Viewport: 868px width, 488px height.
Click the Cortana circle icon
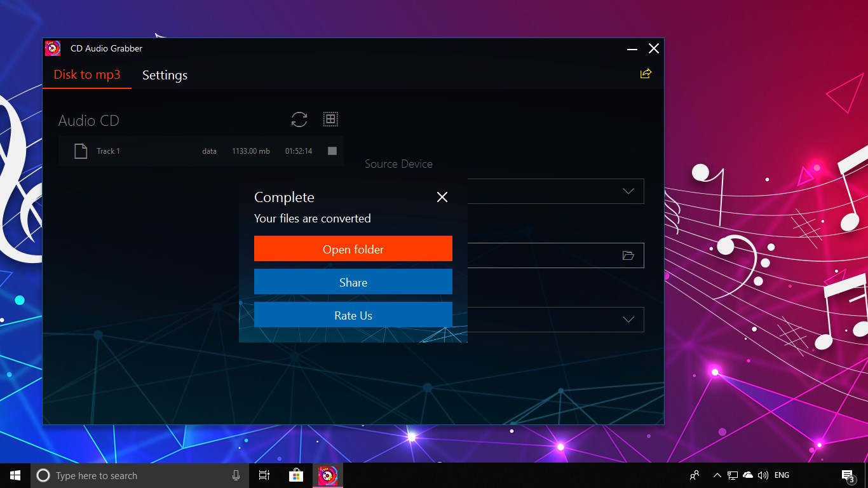(x=43, y=475)
